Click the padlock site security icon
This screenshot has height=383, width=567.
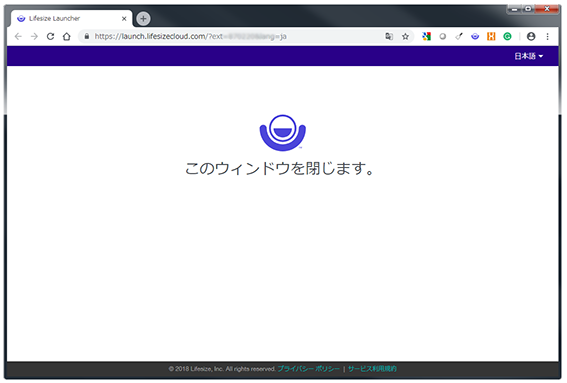(87, 36)
